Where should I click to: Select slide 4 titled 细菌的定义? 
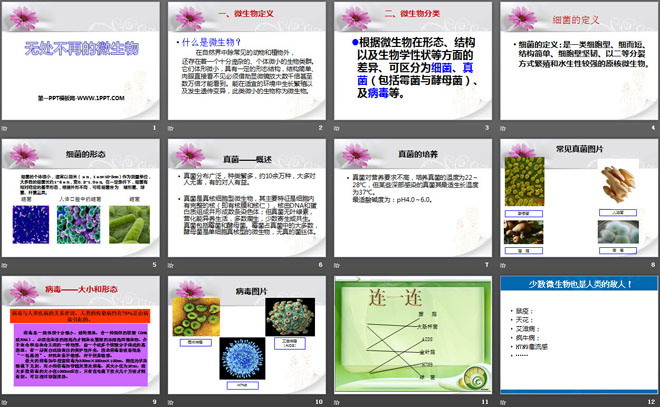coord(579,61)
